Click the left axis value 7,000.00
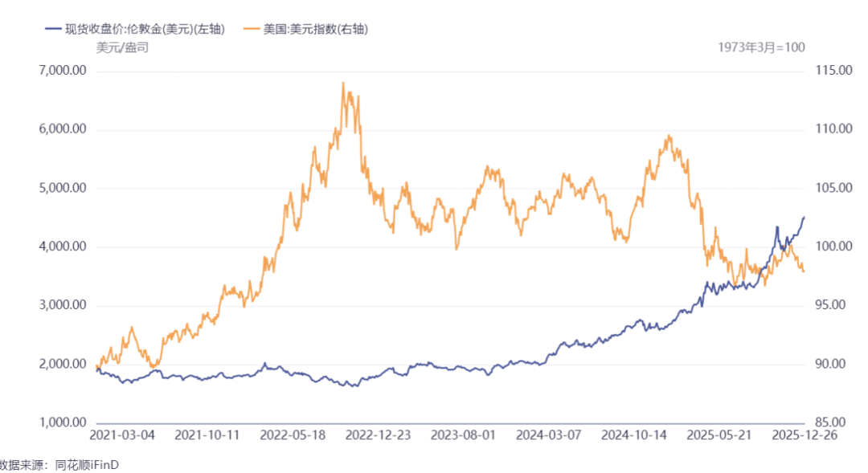Viewport: 868px width, 473px height. tap(63, 70)
